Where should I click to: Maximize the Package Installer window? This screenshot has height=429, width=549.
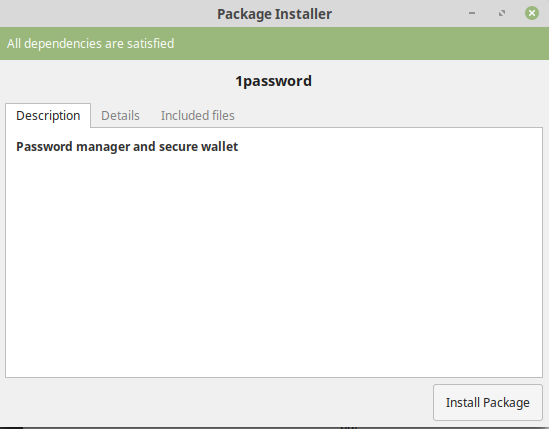click(502, 13)
